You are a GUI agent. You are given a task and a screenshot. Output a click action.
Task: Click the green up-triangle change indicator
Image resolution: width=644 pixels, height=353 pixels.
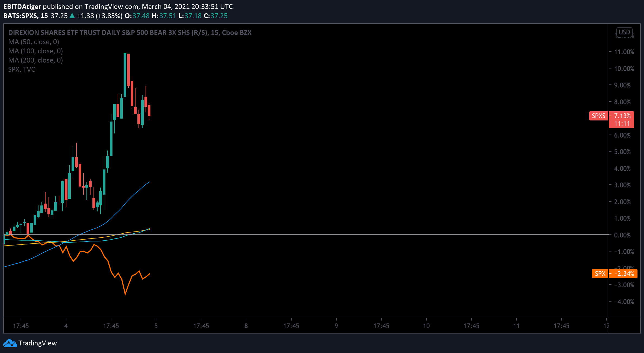[x=72, y=16]
